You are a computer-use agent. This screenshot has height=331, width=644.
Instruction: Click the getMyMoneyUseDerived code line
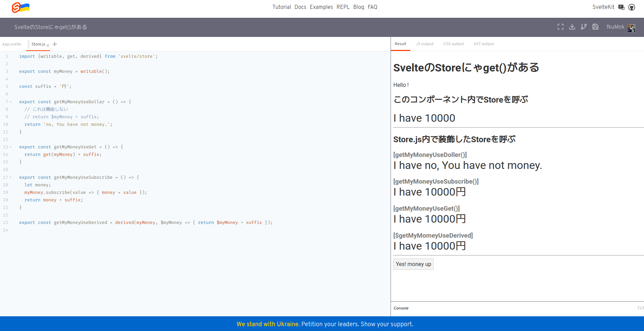[x=146, y=223]
